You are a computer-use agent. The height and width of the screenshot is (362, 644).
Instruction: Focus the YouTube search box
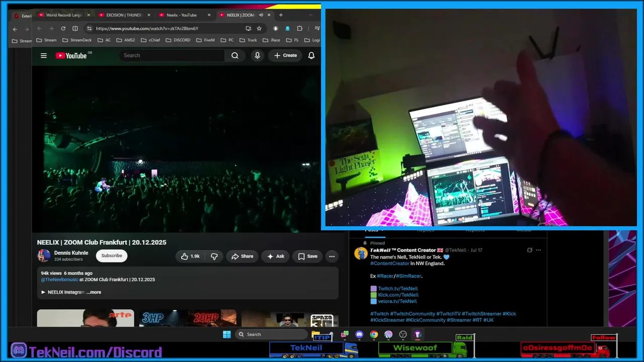click(172, 55)
